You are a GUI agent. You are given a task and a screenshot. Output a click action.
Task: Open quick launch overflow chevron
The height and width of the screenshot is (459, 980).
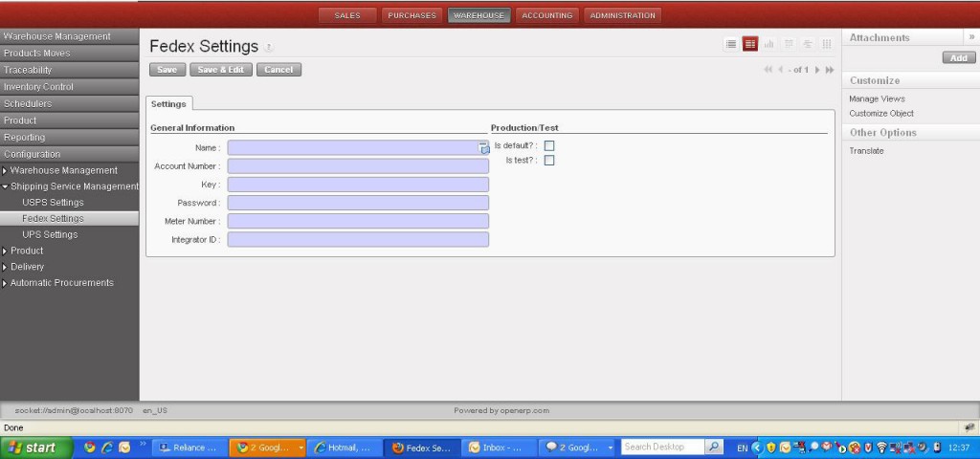(143, 444)
